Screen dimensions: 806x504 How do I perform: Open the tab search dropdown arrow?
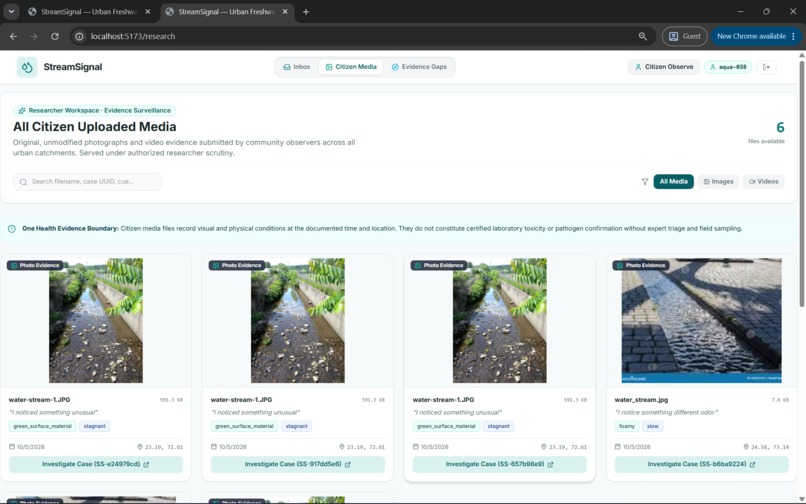click(11, 12)
